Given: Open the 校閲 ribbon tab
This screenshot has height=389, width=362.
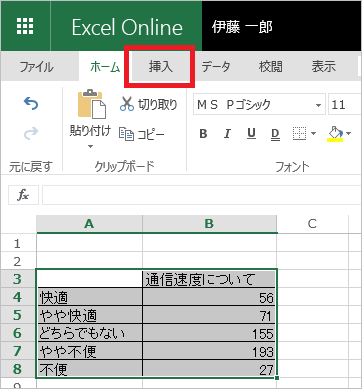Looking at the screenshot, I should click(270, 67).
